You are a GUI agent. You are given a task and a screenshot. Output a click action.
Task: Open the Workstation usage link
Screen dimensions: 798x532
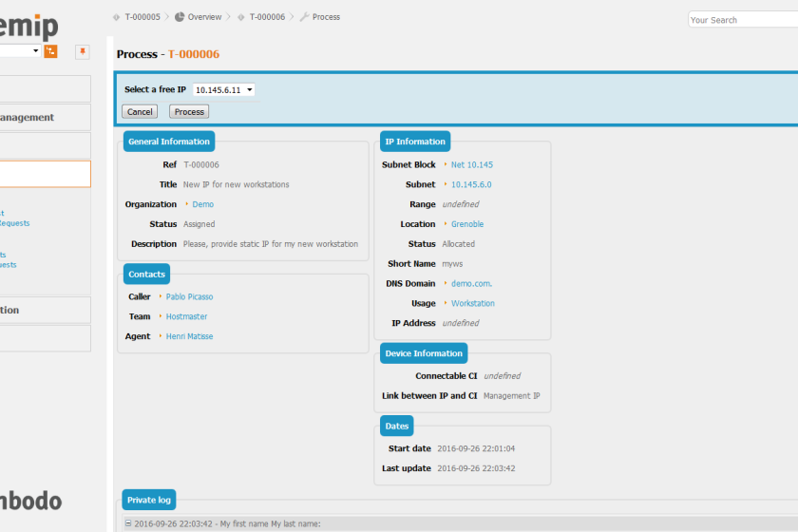click(473, 303)
